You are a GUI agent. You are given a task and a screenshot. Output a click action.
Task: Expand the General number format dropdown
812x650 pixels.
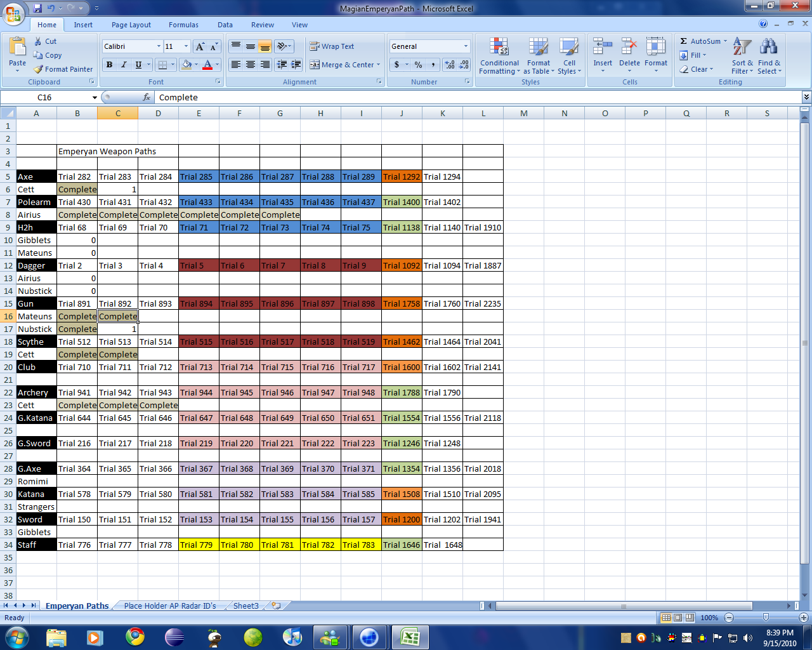(x=466, y=46)
